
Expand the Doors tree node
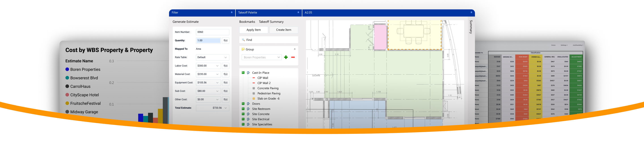pyautogui.click(x=243, y=104)
